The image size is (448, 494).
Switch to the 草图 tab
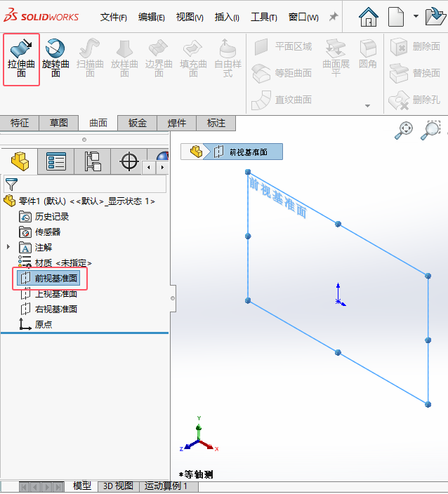[59, 123]
